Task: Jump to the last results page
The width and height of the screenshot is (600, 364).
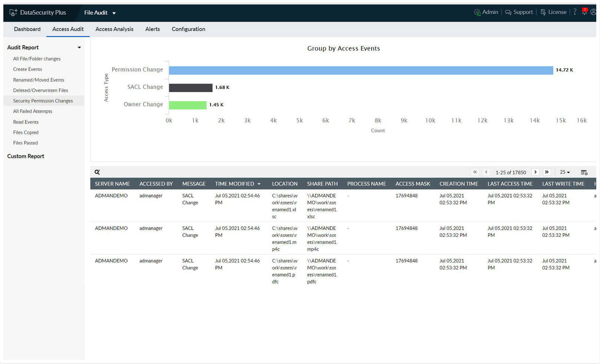Action: (547, 172)
